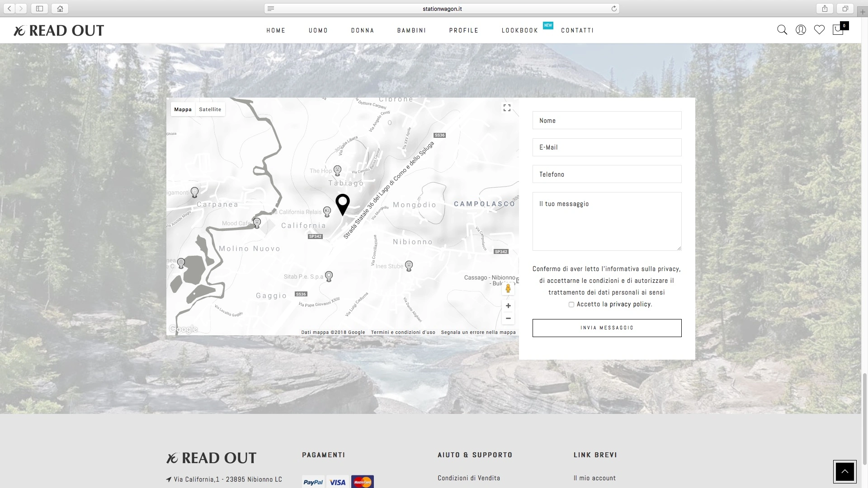This screenshot has height=488, width=868.
Task: Click the Sitab P.e. S.p.a map marker
Action: [x=329, y=276]
